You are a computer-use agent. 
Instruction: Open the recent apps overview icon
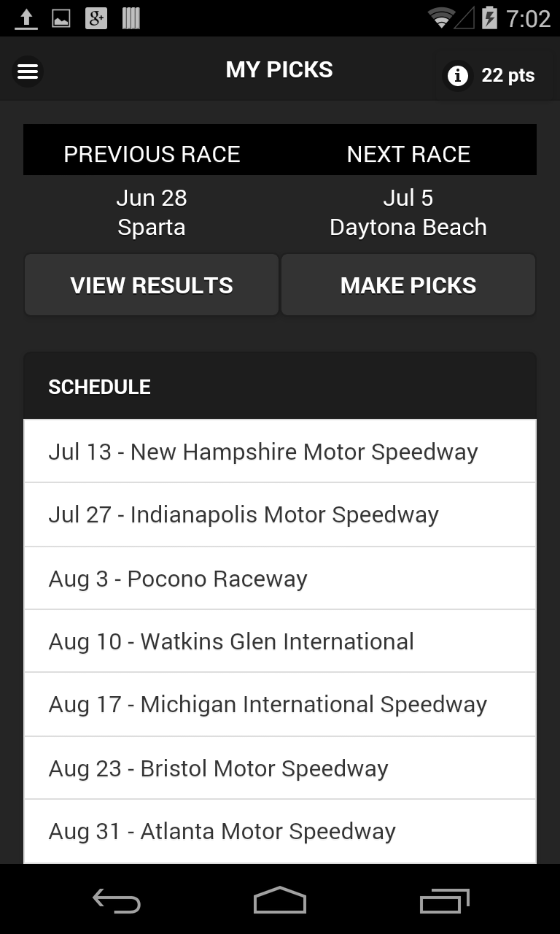coord(445,901)
